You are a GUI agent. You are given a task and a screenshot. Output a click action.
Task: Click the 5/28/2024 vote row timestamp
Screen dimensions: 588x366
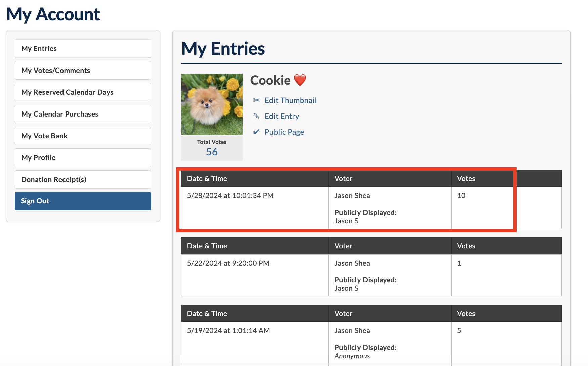pyautogui.click(x=230, y=196)
